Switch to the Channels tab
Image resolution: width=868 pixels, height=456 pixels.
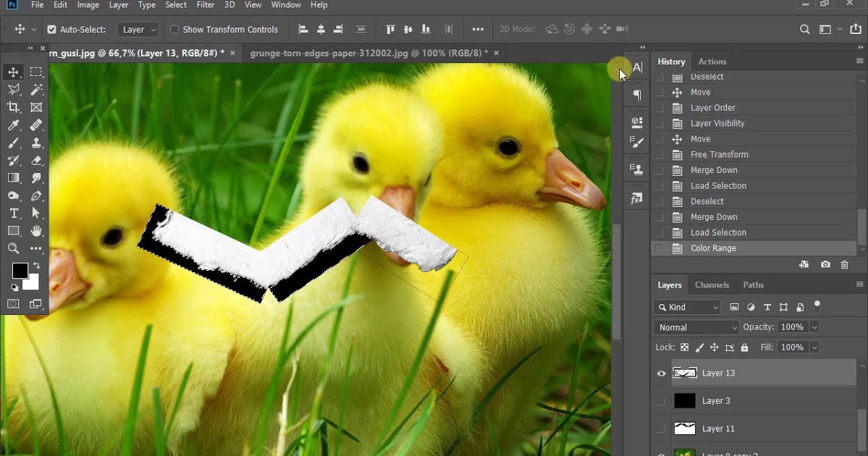[x=712, y=285]
